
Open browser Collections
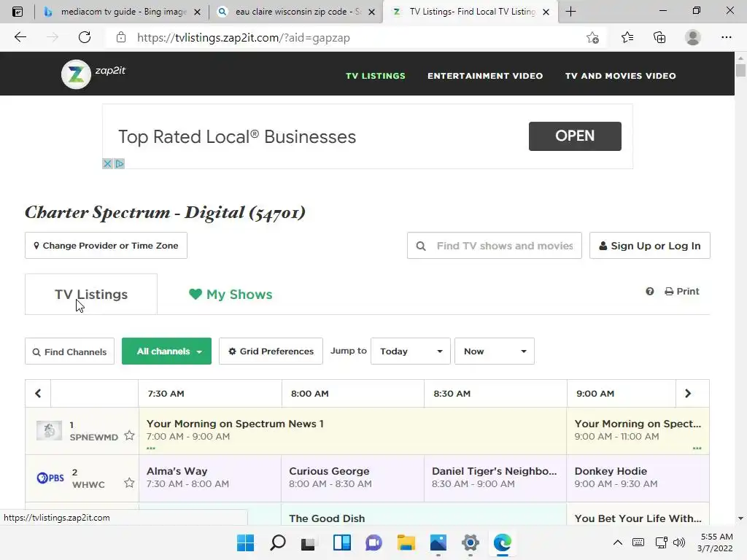click(x=659, y=37)
